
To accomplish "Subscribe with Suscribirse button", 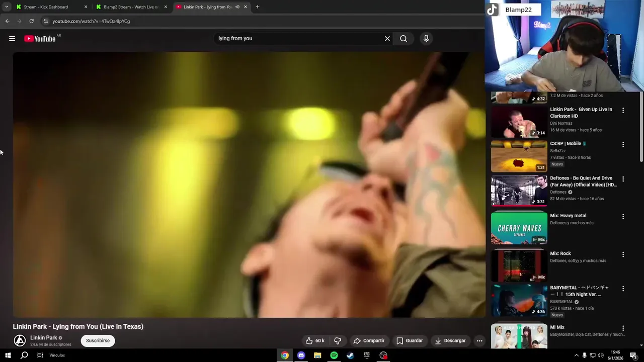I will [x=98, y=341].
